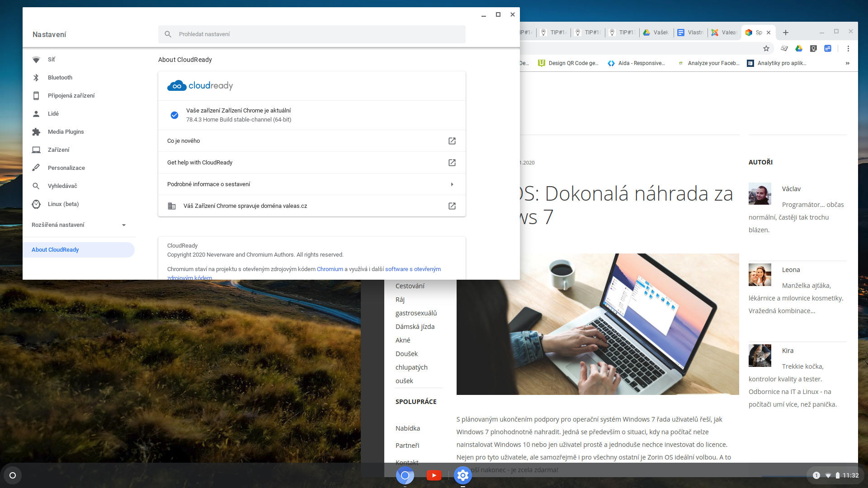Open Design QR Code bookmark
This screenshot has height=488, width=868.
(x=568, y=63)
